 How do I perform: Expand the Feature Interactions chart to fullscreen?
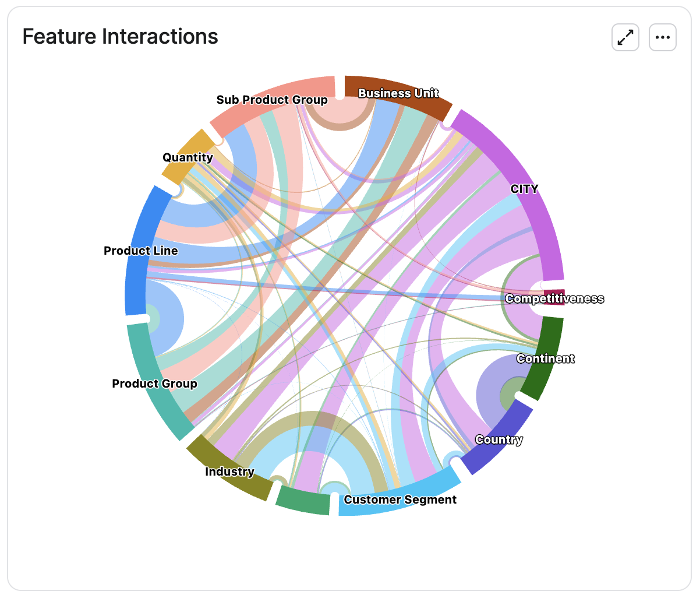point(625,38)
